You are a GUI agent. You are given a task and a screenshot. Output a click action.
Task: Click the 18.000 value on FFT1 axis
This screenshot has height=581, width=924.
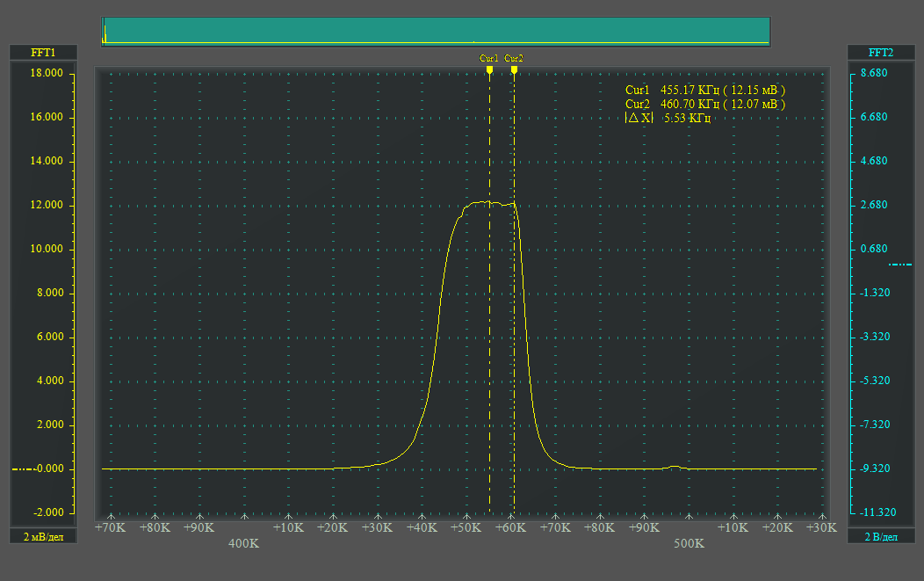(47, 73)
